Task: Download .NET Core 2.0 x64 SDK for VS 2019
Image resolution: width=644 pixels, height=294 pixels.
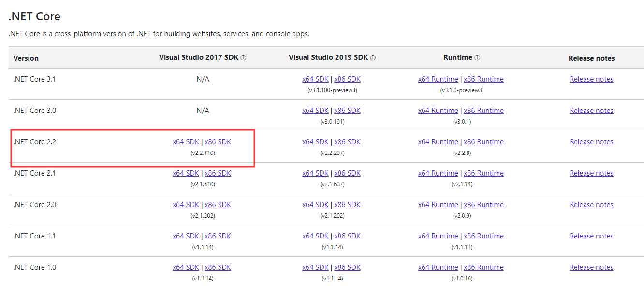Action: point(315,205)
